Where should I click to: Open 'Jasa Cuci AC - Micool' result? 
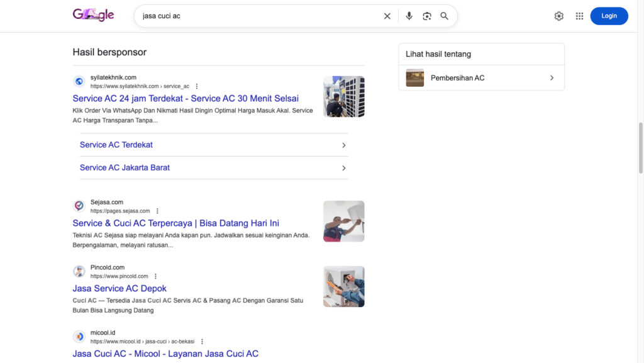point(165,354)
